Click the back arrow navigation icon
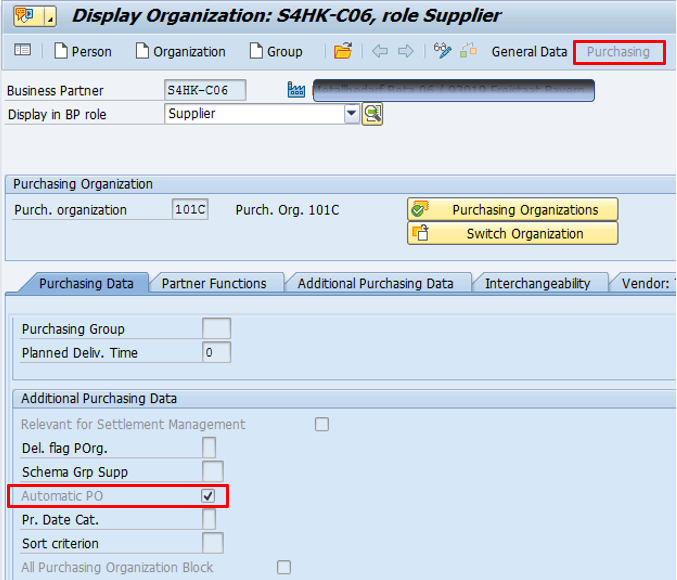The width and height of the screenshot is (677, 580). tap(380, 51)
